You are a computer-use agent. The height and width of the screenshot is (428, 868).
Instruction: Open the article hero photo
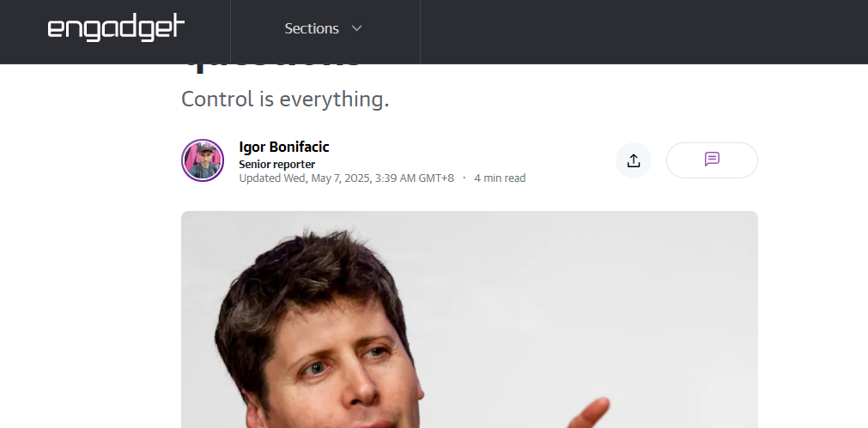click(x=470, y=320)
